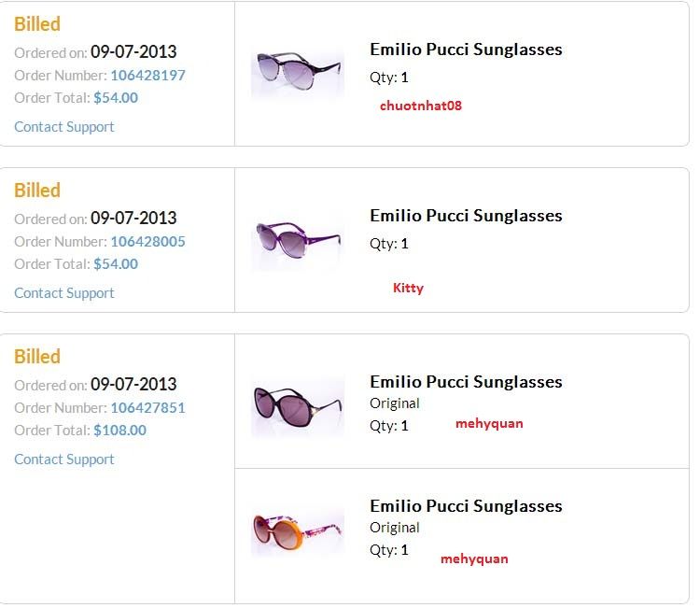Click the Emilio Pucci Sunglasses title labeled Kitty
700x608 pixels.
tap(466, 216)
